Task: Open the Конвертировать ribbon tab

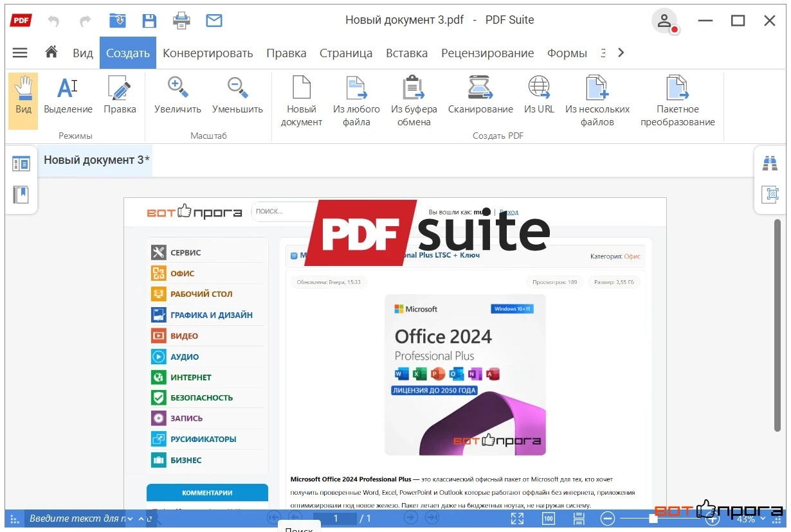Action: 208,53
